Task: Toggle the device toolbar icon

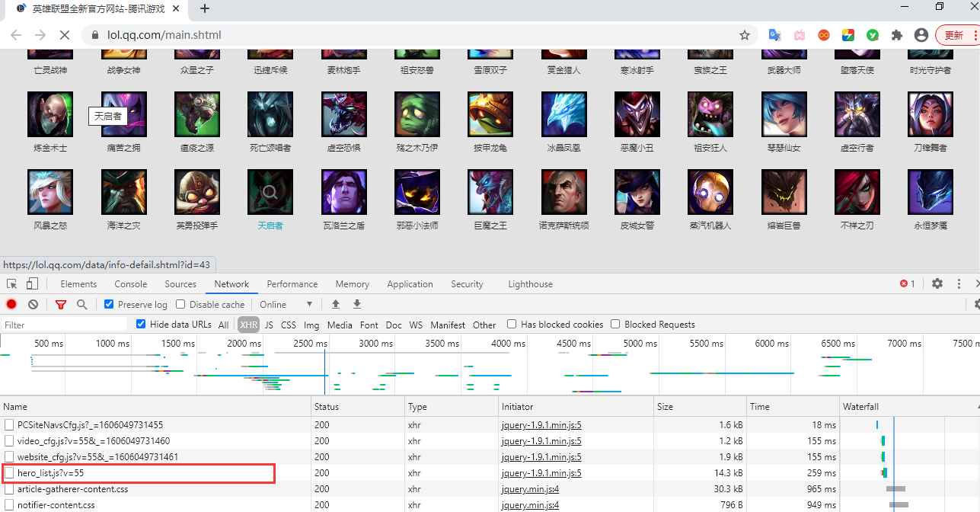Action: click(x=32, y=284)
